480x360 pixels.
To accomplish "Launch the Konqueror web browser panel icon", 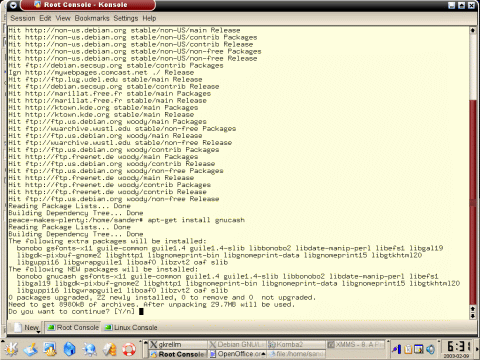I will click(x=89, y=349).
